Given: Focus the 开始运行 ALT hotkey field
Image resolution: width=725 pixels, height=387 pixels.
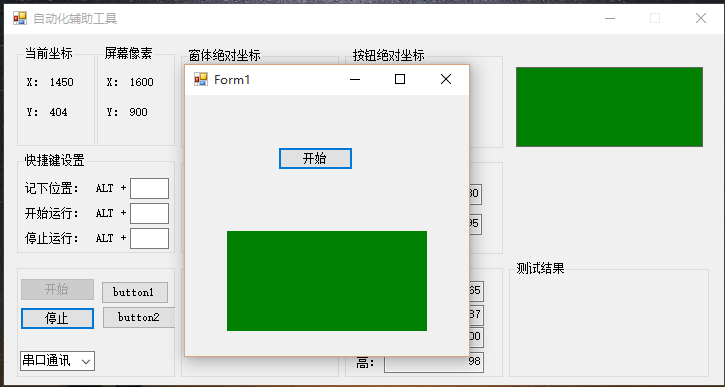Looking at the screenshot, I should point(149,214).
